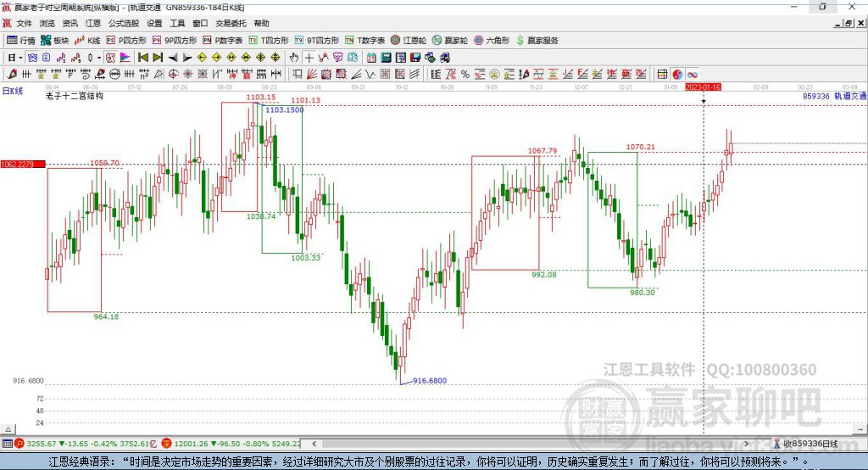Click the 老子十二宫结构 indicator title

tap(75, 96)
